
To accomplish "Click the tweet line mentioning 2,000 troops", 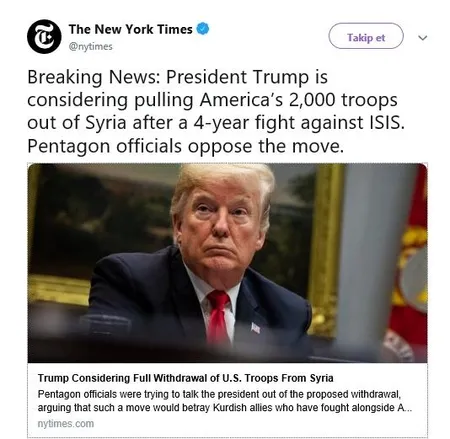I will pyautogui.click(x=212, y=100).
